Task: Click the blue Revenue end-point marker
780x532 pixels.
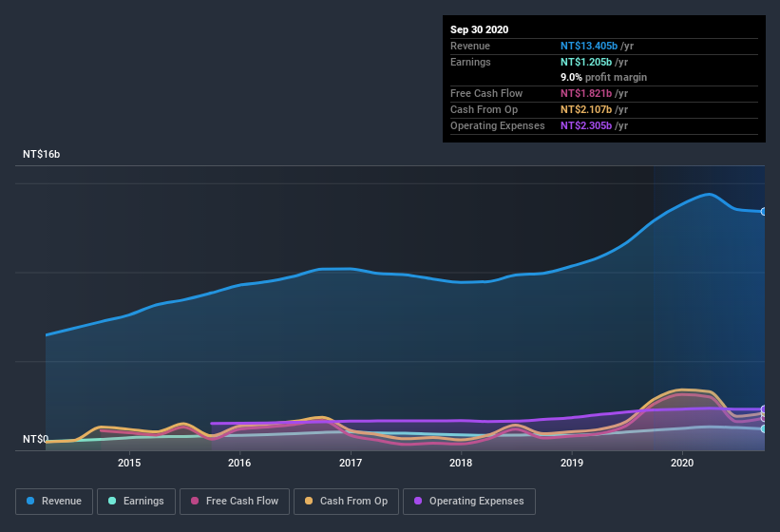Action: (764, 212)
